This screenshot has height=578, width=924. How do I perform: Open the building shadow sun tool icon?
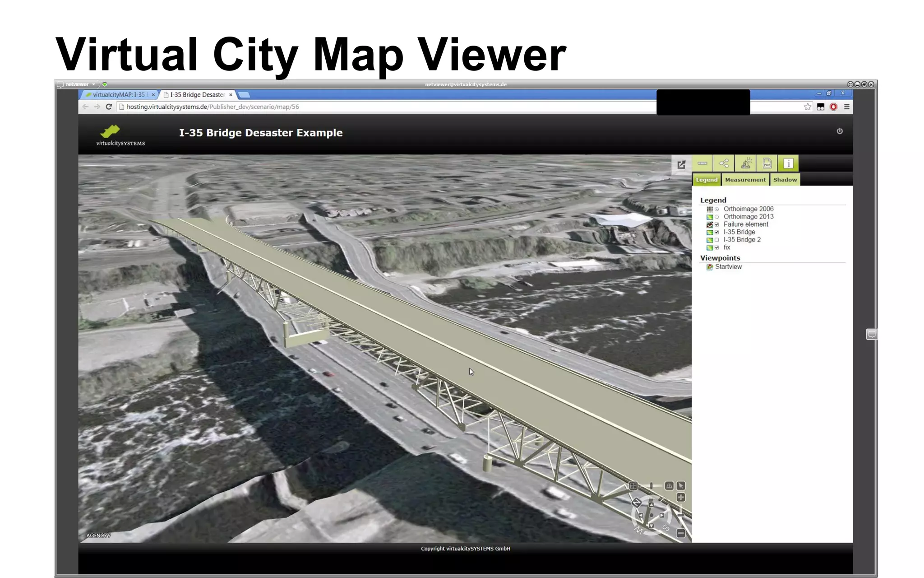(x=746, y=163)
